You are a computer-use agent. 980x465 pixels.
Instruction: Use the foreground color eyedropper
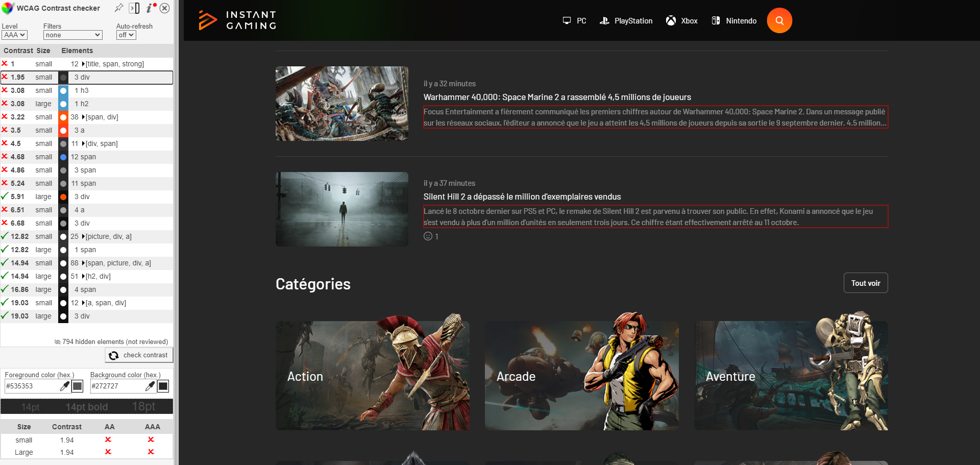point(65,386)
